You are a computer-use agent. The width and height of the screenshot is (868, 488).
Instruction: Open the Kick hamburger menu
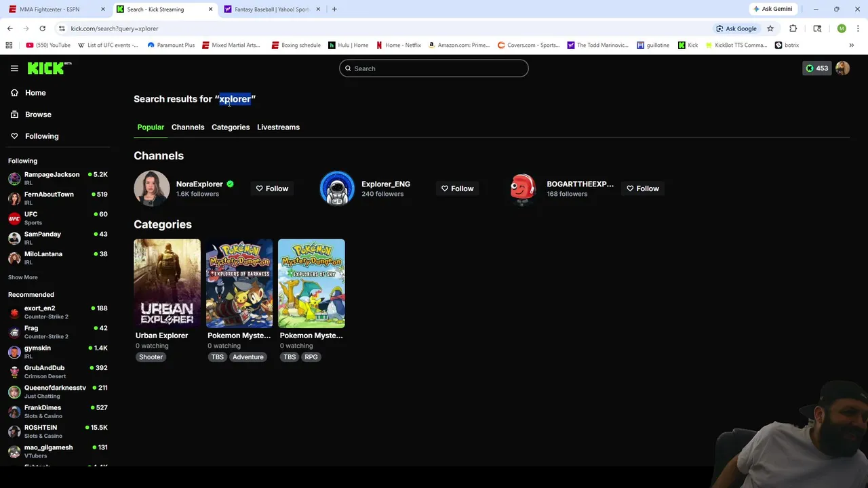coord(14,68)
